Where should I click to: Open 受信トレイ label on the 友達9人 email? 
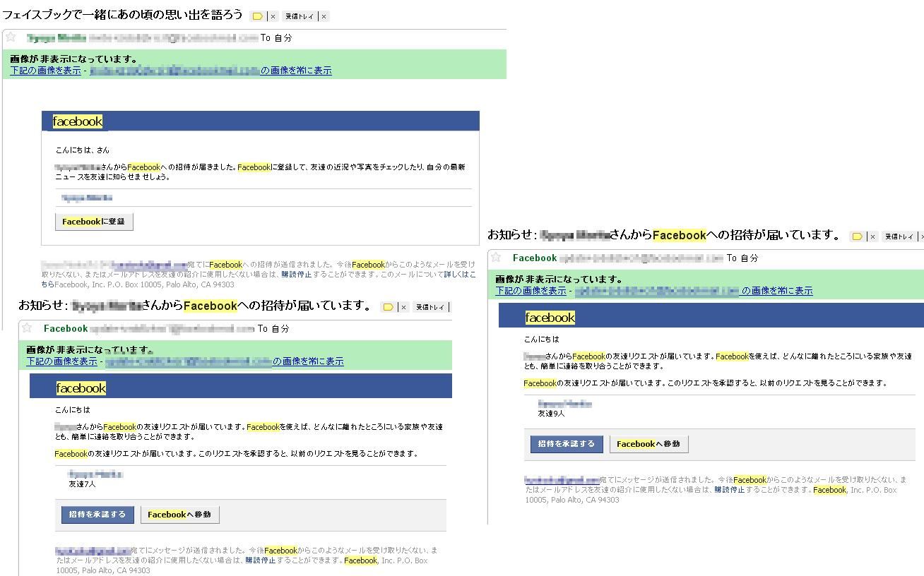(899, 236)
